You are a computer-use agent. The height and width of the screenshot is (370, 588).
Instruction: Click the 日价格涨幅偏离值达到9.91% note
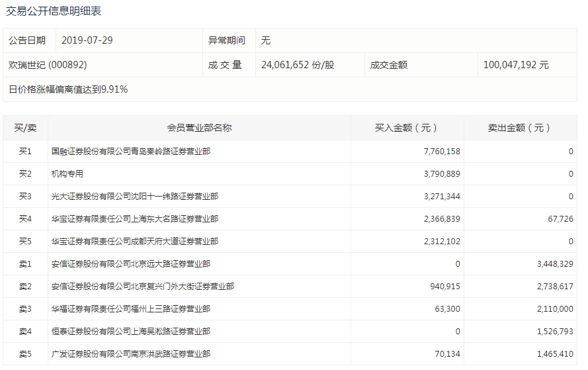[x=68, y=89]
